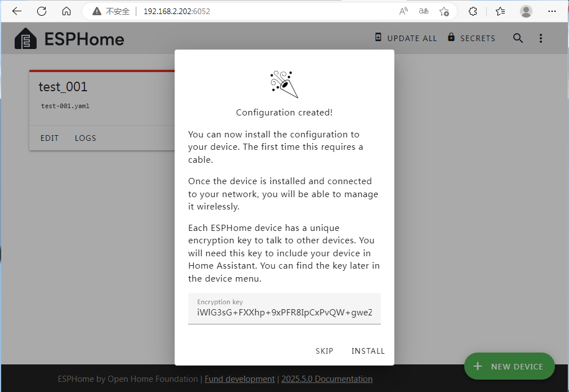The image size is (569, 392).
Task: View LOGS for test_001 device
Action: [86, 138]
